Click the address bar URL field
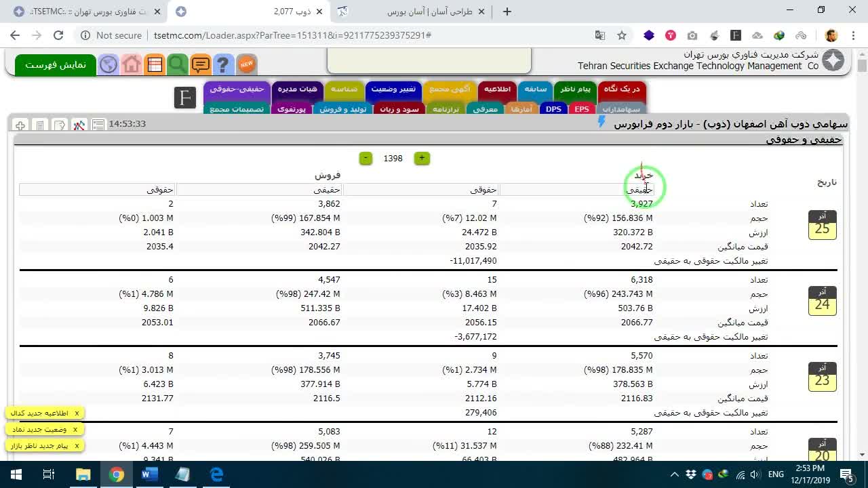 point(339,35)
